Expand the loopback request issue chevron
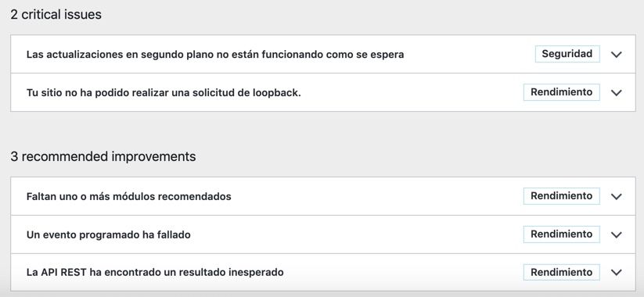 coord(616,93)
